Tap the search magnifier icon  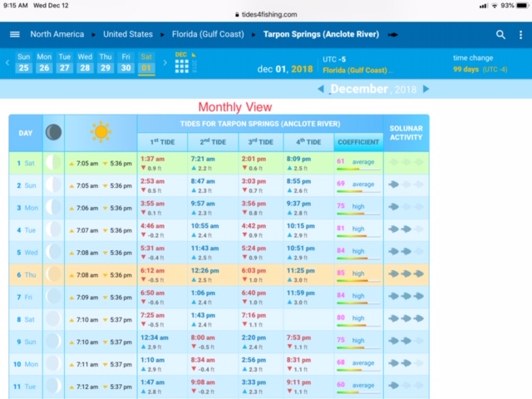point(500,34)
